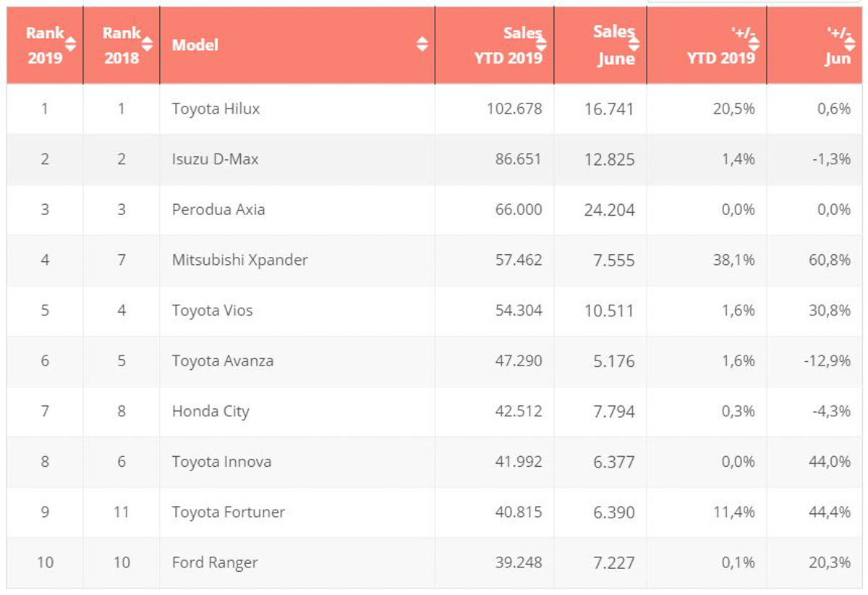
Task: Select the Toyota Vios row
Action: 212,311
